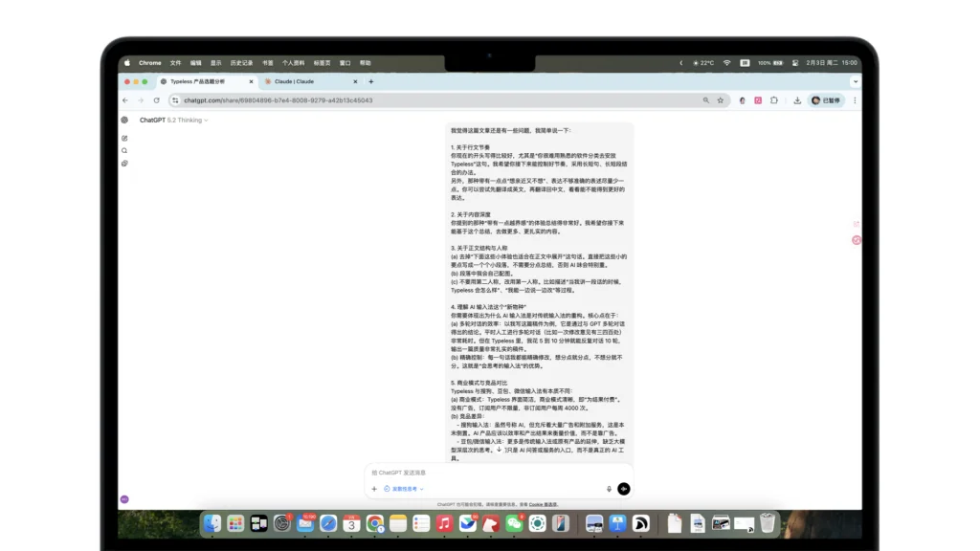Click the Wi-Fi icon in the menu bar
The width and height of the screenshot is (980, 551).
tap(726, 62)
